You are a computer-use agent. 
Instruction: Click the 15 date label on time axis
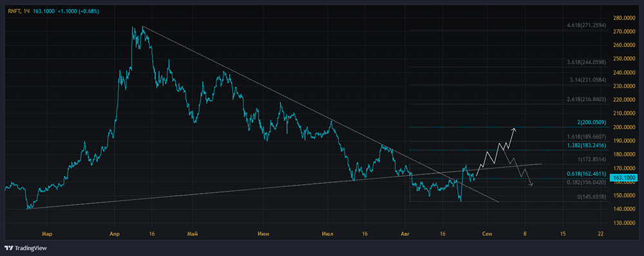click(563, 234)
